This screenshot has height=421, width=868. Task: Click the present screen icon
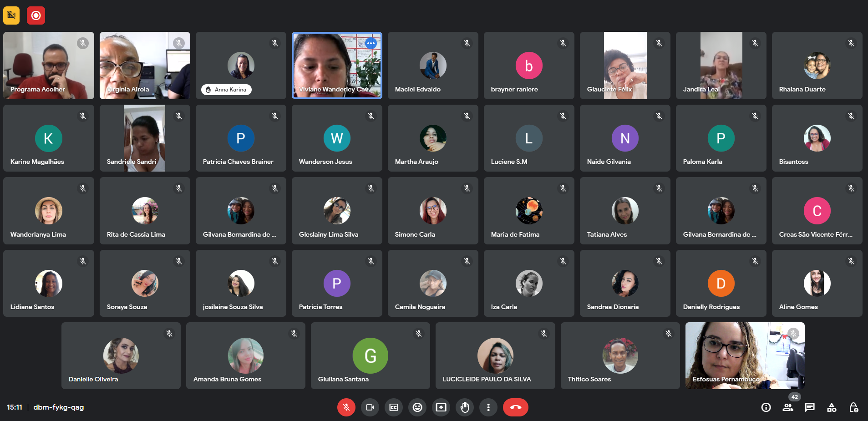pyautogui.click(x=441, y=407)
